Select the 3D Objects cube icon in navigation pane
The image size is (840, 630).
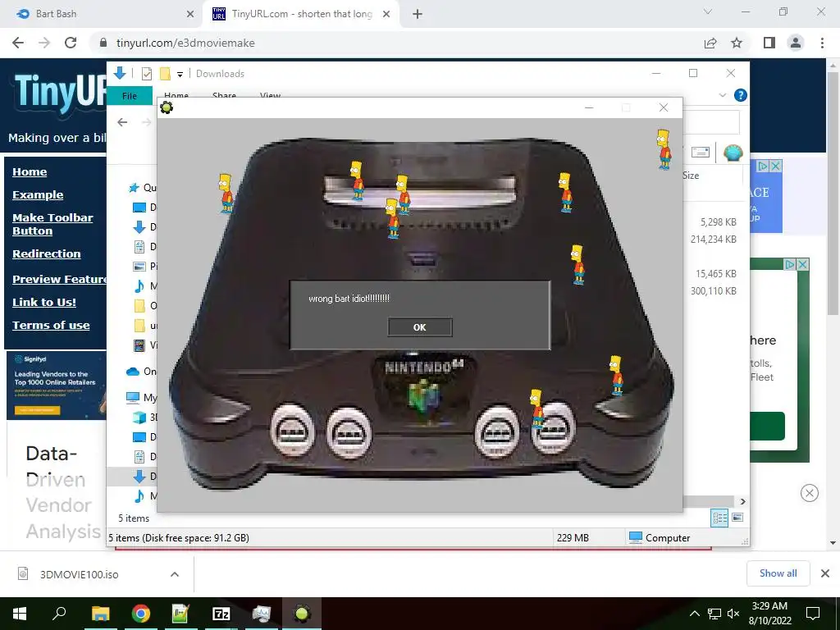pyautogui.click(x=139, y=418)
